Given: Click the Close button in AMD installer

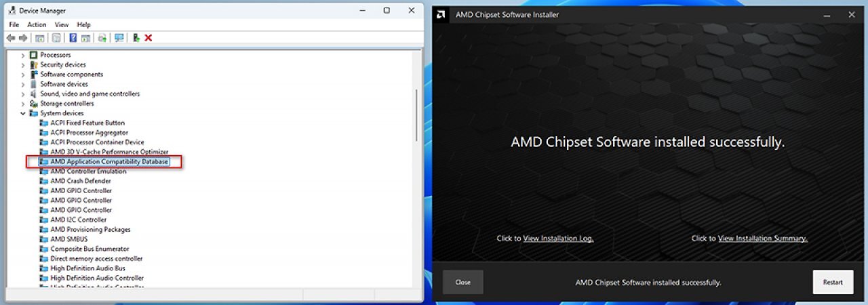Looking at the screenshot, I should 463,282.
